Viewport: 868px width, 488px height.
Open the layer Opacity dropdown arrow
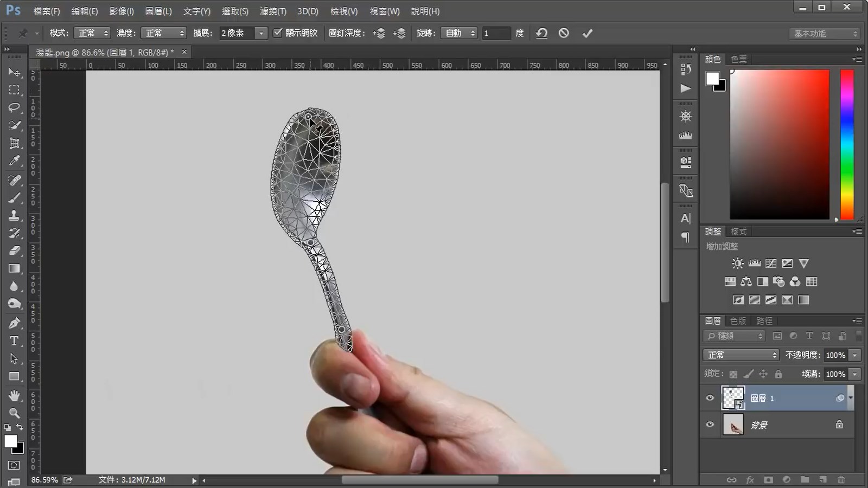855,355
